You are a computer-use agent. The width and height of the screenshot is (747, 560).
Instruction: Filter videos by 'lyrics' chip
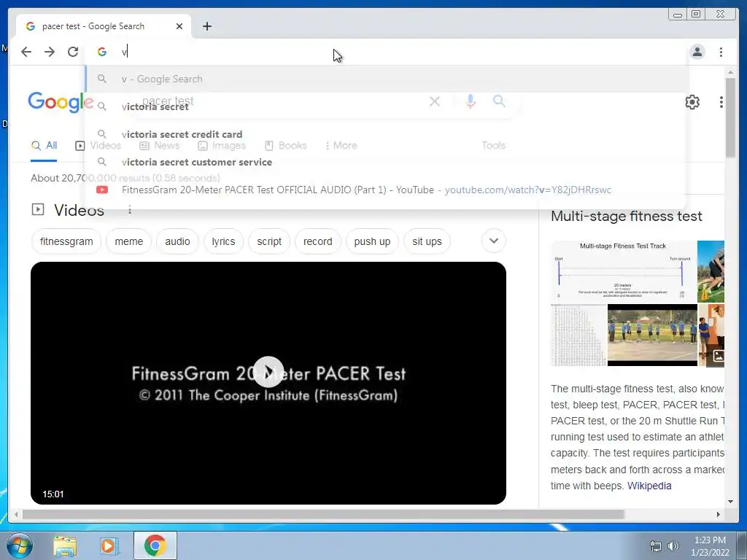(x=223, y=241)
